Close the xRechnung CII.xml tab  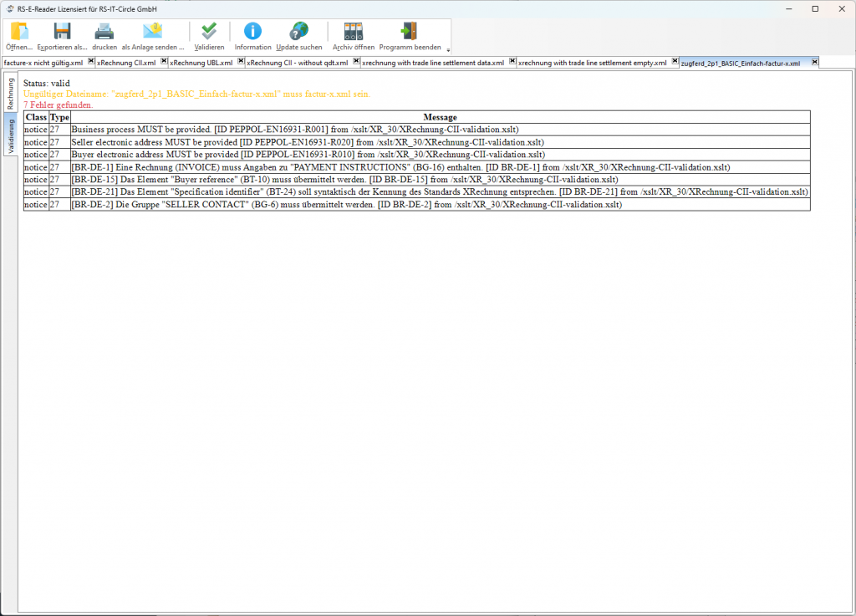coord(163,62)
